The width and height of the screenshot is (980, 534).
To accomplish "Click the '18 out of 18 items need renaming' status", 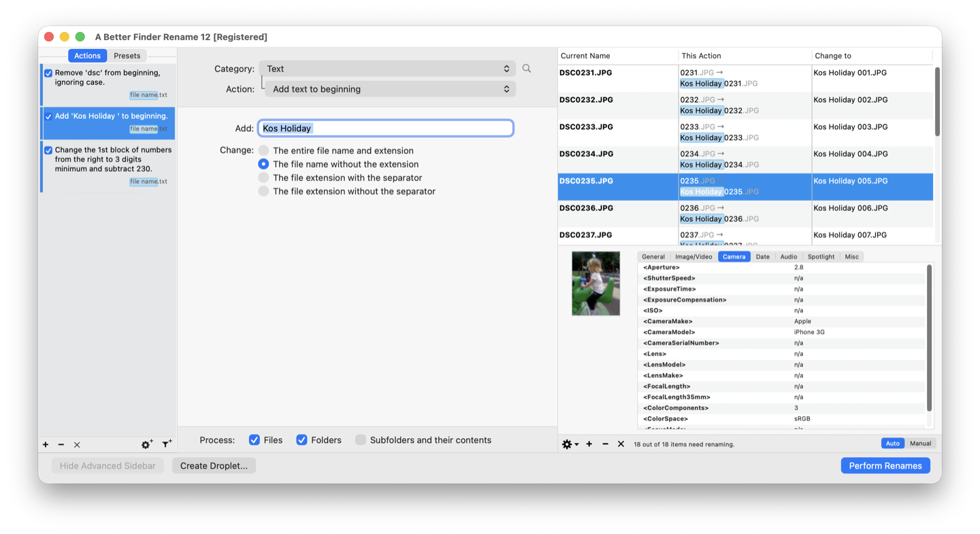I will click(x=683, y=444).
